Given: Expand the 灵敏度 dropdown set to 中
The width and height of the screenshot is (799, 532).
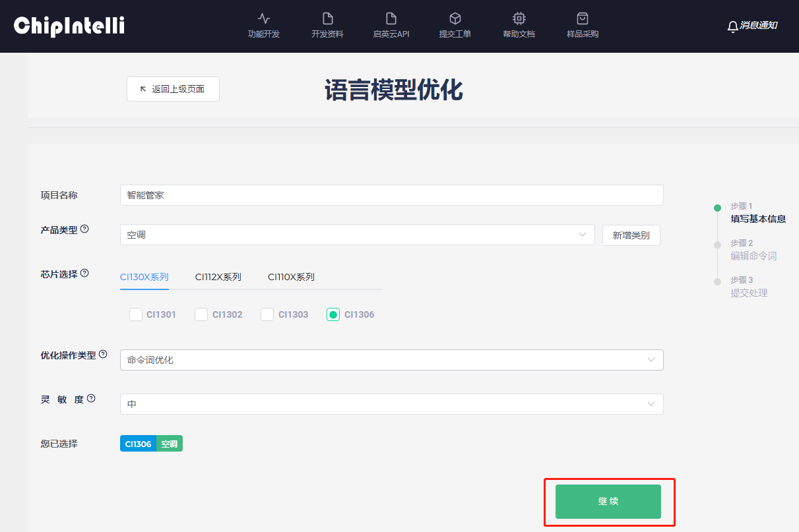Looking at the screenshot, I should [391, 404].
